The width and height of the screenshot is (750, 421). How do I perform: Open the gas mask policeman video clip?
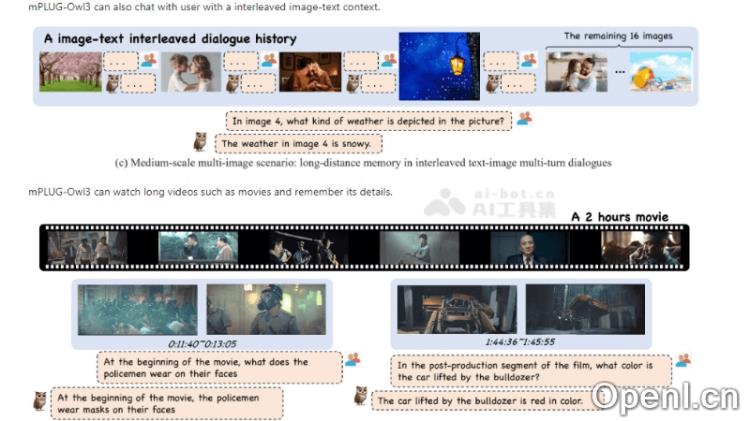266,309
